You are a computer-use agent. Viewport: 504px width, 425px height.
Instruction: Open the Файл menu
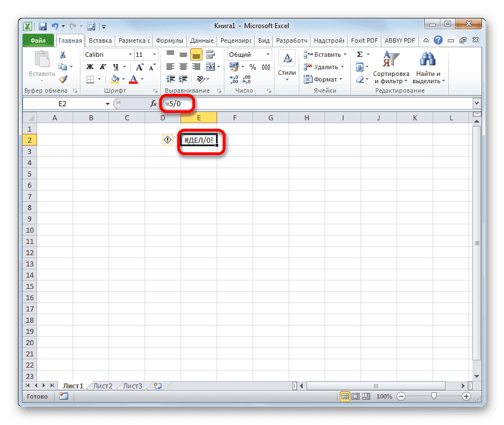37,40
